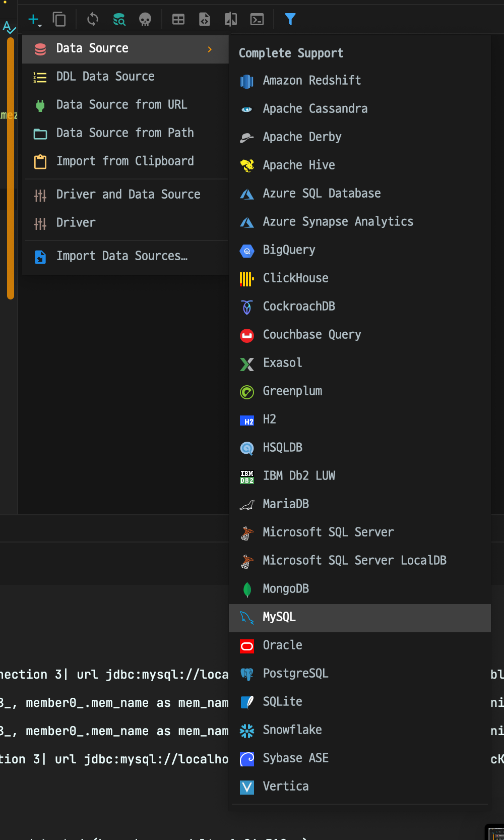
Task: Select Oracle data source
Action: (x=360, y=646)
